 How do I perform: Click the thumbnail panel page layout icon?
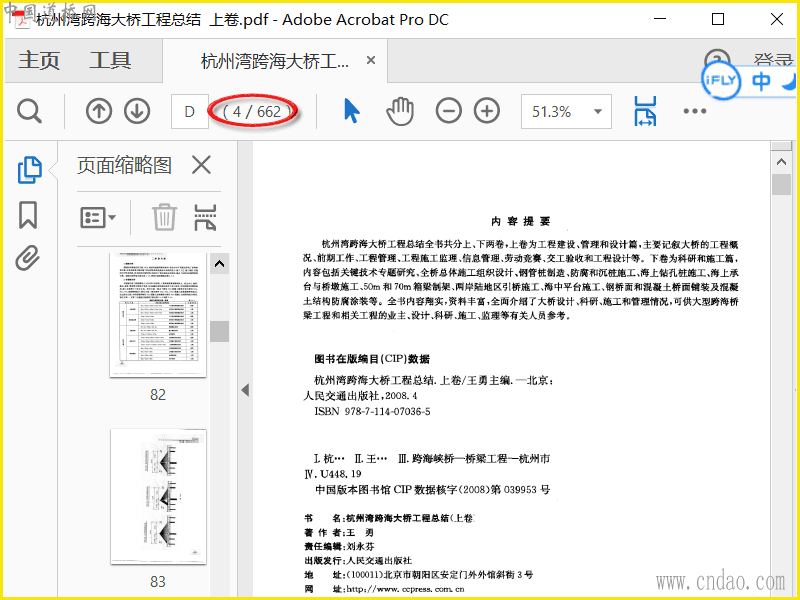[x=205, y=217]
